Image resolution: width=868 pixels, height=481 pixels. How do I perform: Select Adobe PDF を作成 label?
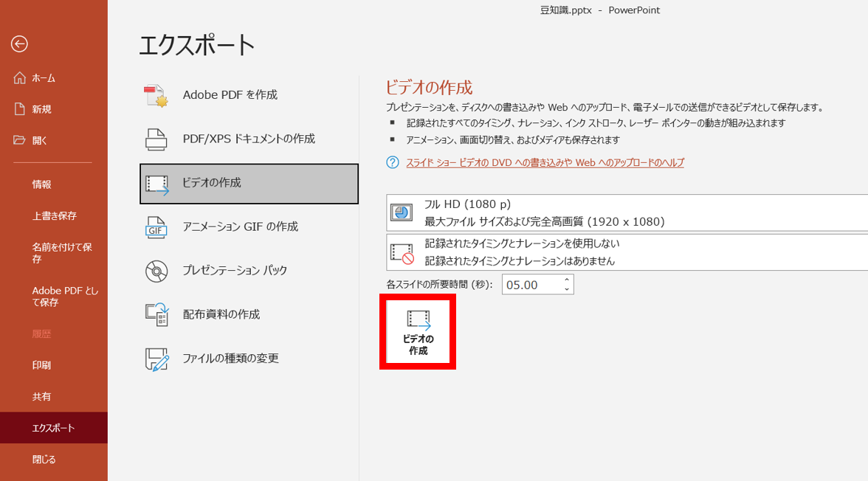pyautogui.click(x=230, y=95)
